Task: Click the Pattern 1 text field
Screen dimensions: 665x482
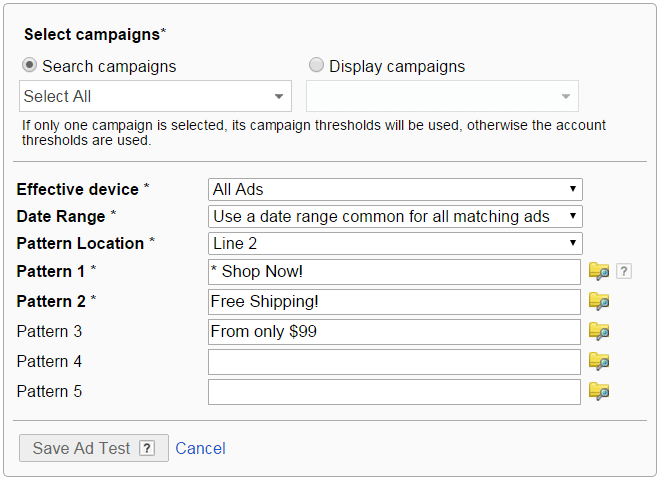Action: (394, 272)
